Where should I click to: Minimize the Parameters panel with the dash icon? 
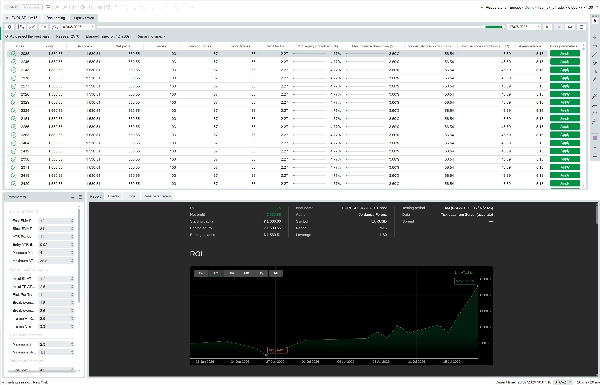click(73, 197)
